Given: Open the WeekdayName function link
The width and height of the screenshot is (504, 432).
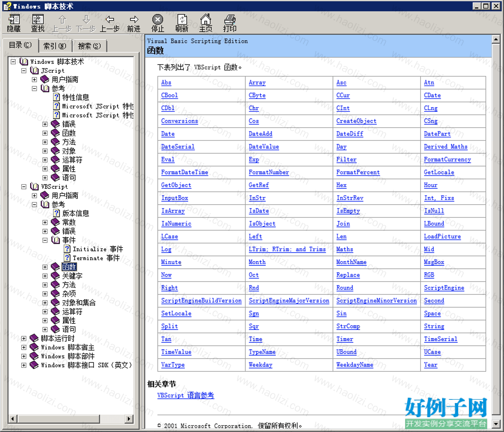Looking at the screenshot, I should pos(354,365).
